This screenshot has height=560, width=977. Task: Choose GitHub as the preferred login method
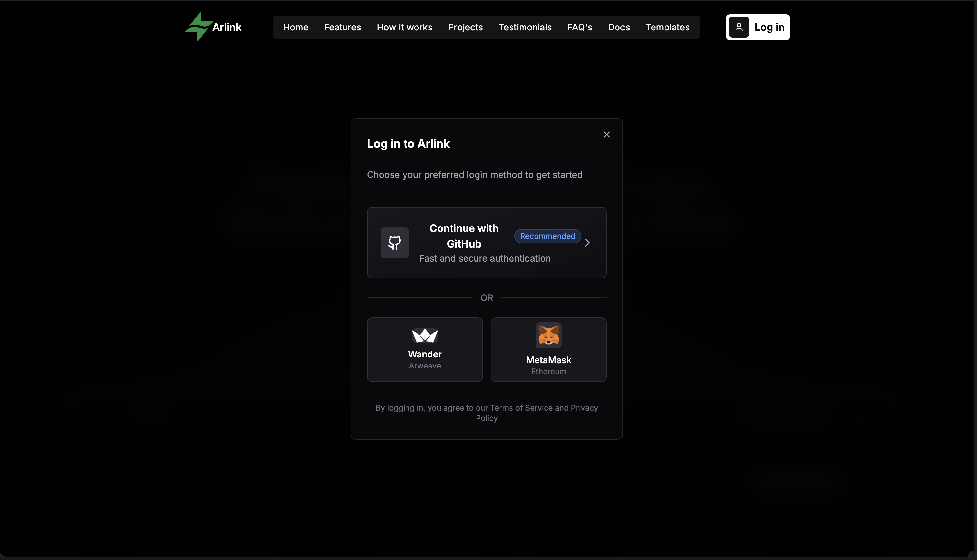click(x=486, y=243)
